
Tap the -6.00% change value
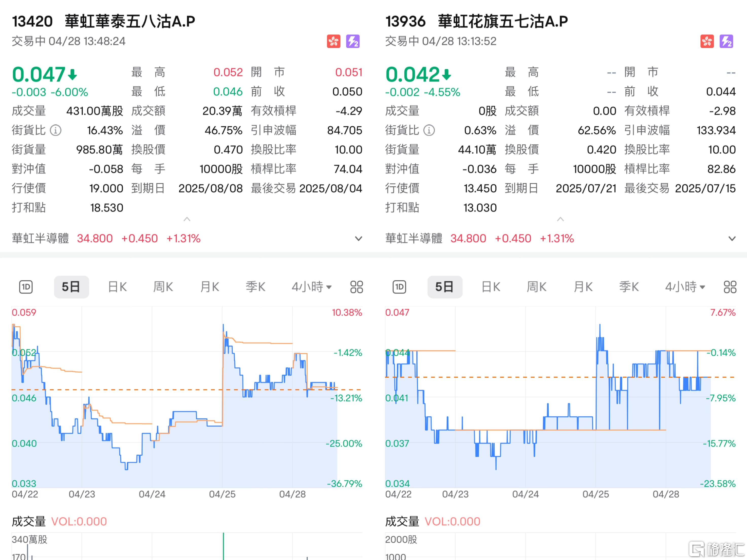point(69,92)
